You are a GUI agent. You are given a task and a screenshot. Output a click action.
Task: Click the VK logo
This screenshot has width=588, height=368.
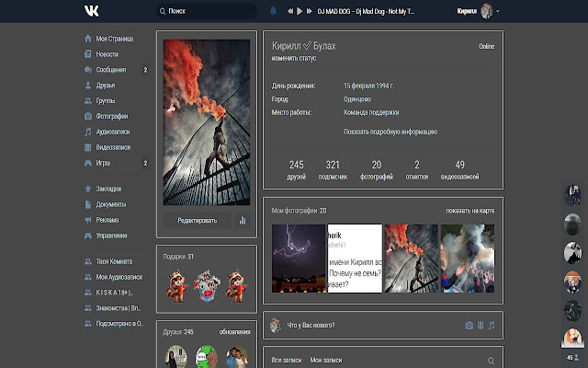point(92,10)
